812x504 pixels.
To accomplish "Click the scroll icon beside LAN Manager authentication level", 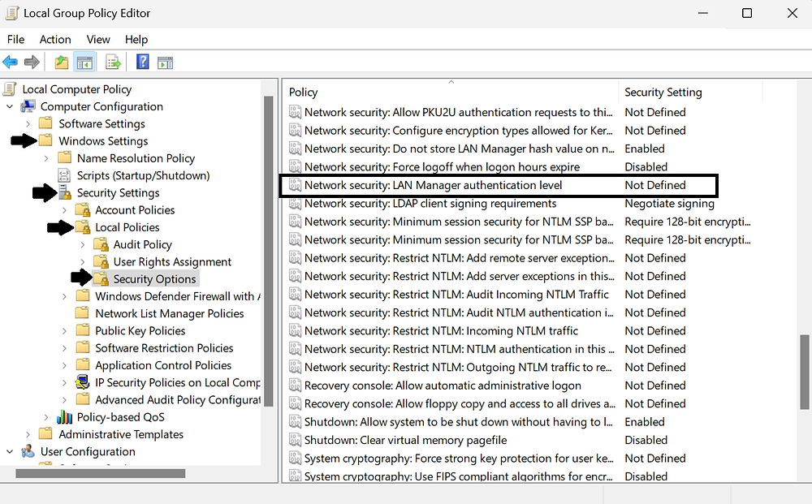I will pyautogui.click(x=295, y=185).
